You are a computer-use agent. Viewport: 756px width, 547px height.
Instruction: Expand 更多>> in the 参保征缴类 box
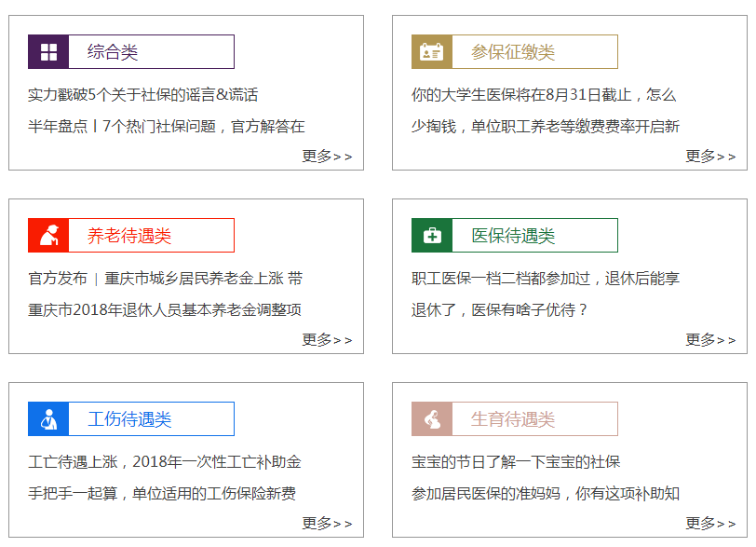(710, 157)
